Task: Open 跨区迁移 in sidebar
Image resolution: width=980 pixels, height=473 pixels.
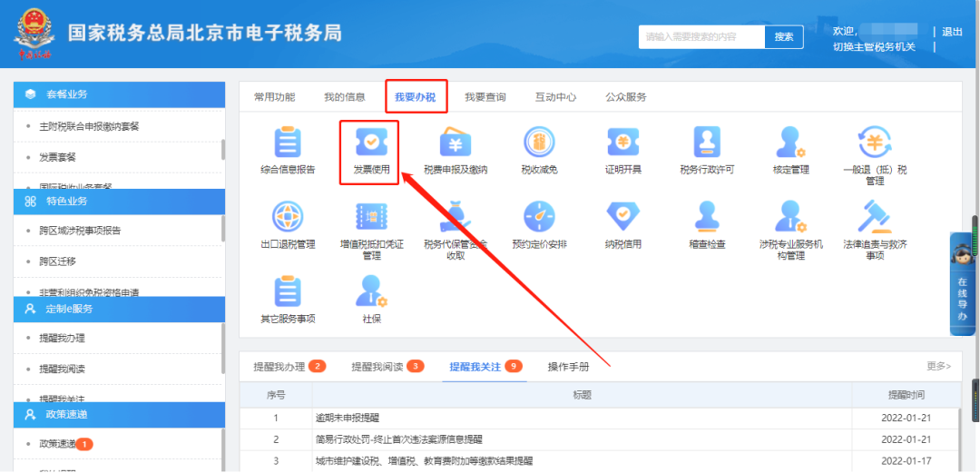Action: pos(57,261)
